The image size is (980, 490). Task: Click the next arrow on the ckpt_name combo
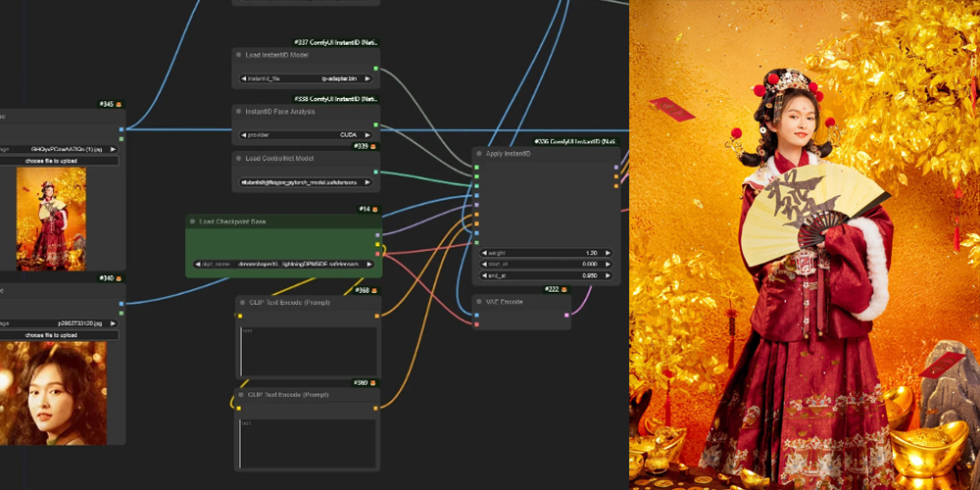point(368,265)
